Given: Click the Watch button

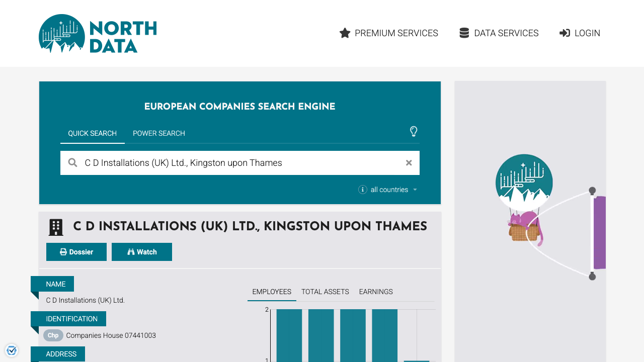Looking at the screenshot, I should coord(142,252).
